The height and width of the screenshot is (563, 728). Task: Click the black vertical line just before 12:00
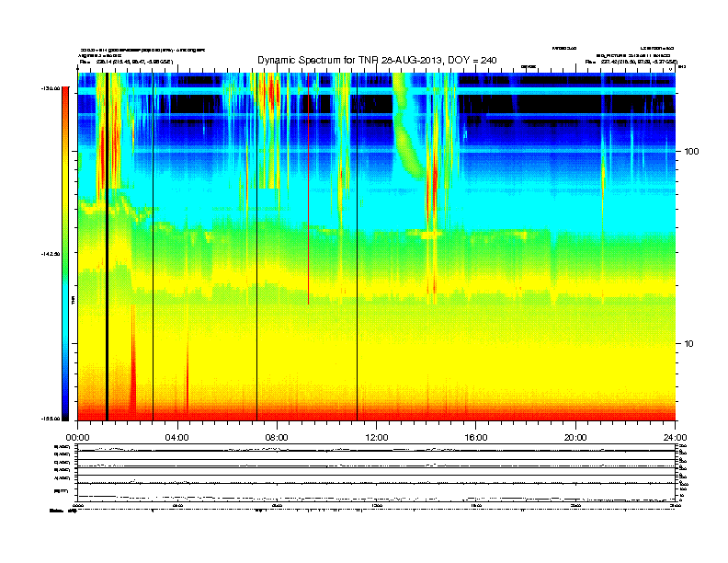[357, 247]
